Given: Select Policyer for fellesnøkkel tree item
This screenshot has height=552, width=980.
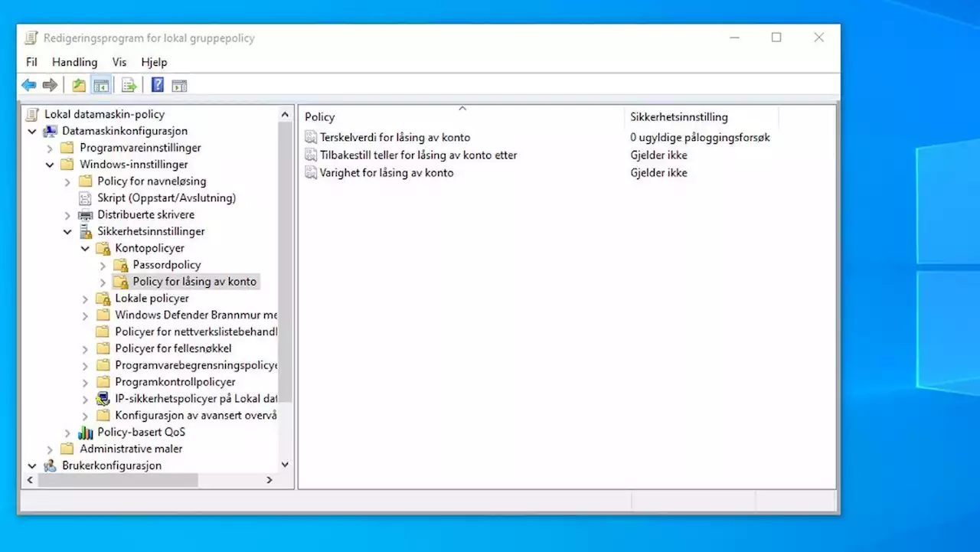Looking at the screenshot, I should (173, 348).
